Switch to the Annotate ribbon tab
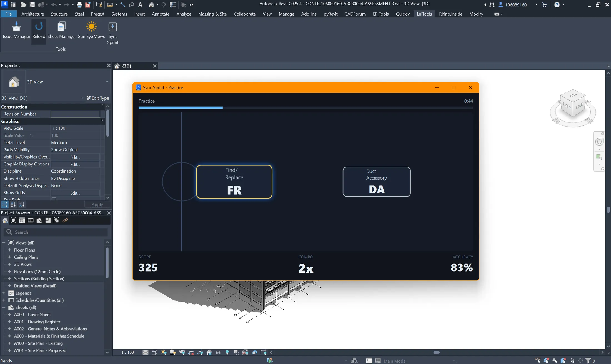611x364 pixels. [x=161, y=14]
